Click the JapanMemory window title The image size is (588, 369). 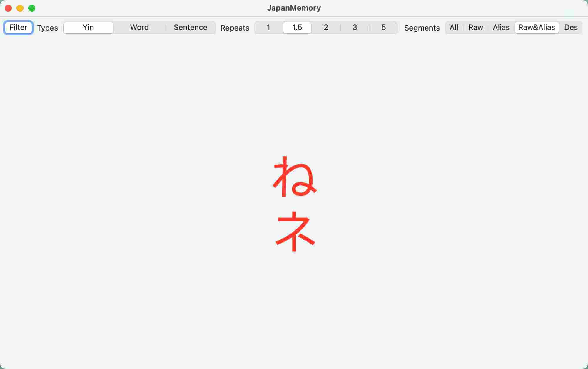click(x=294, y=8)
